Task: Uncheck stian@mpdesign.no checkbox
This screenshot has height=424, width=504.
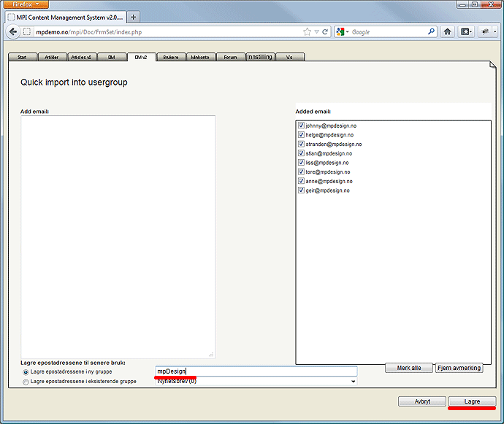Action: pos(301,153)
